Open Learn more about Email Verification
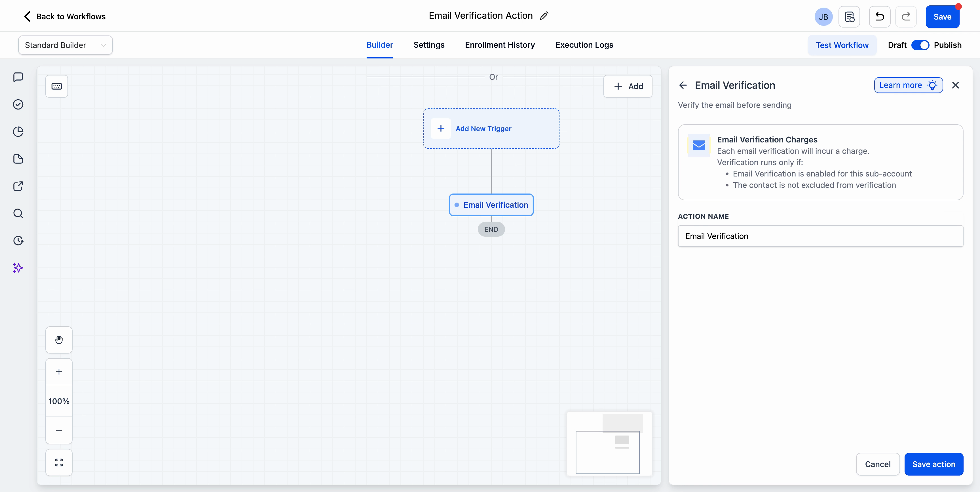This screenshot has height=492, width=980. coord(909,85)
